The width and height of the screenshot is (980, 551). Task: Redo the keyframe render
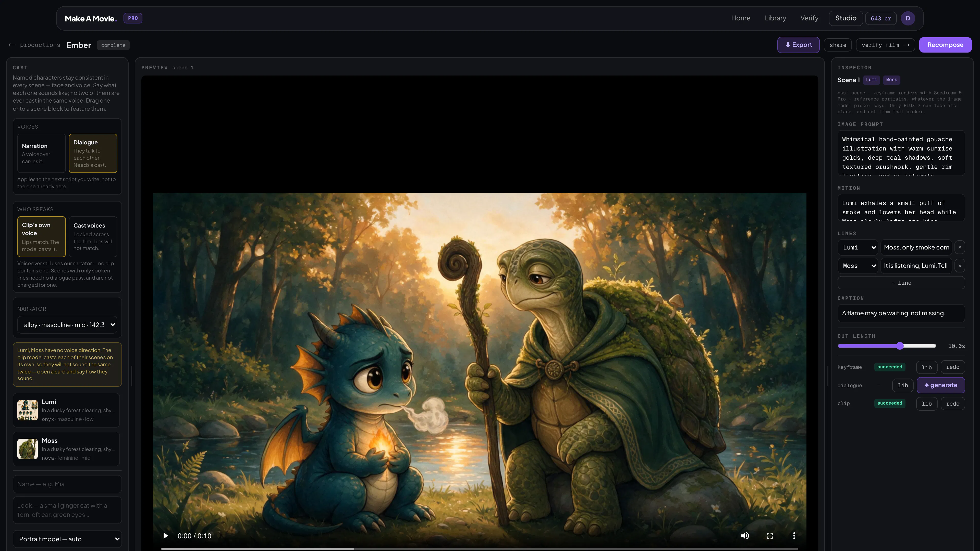point(952,367)
